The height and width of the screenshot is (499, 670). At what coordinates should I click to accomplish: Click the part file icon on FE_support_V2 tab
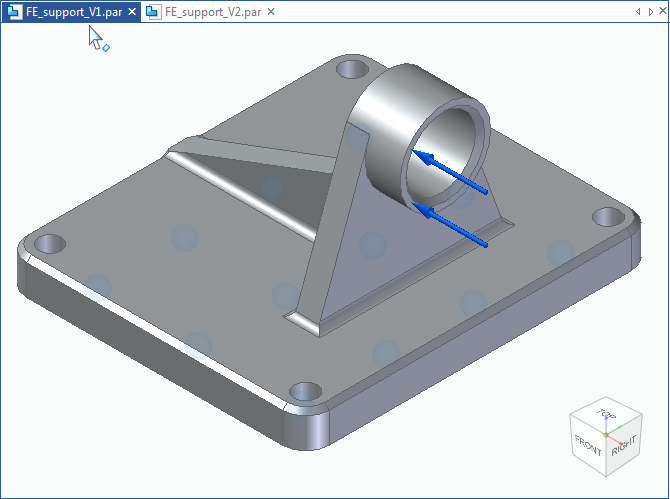(x=153, y=12)
